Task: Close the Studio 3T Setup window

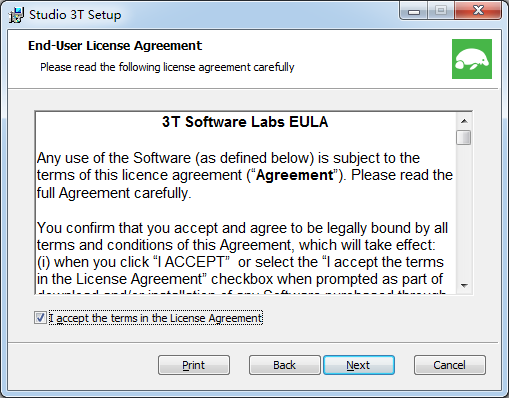Action: tap(478, 11)
